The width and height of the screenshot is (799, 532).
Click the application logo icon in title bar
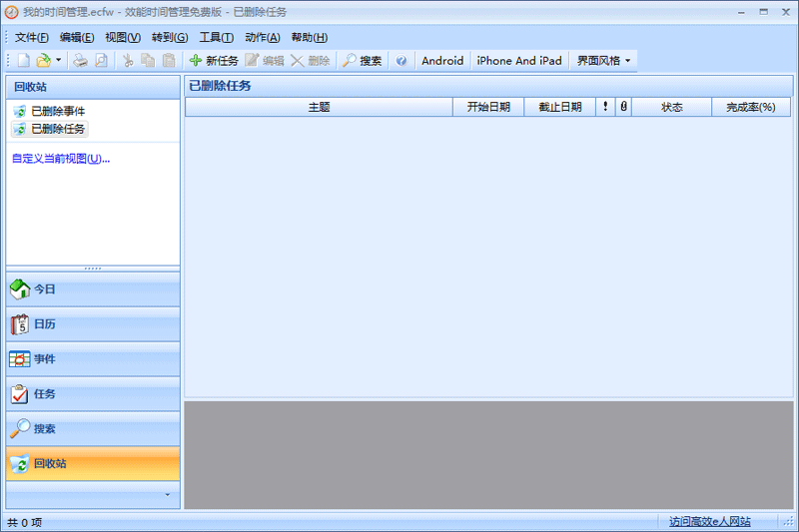tap(11, 12)
